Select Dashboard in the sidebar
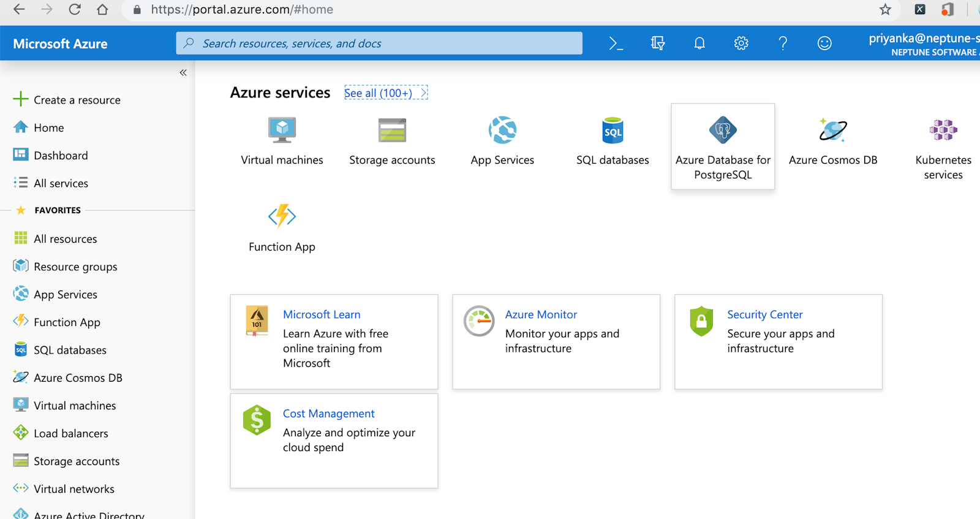 tap(61, 156)
